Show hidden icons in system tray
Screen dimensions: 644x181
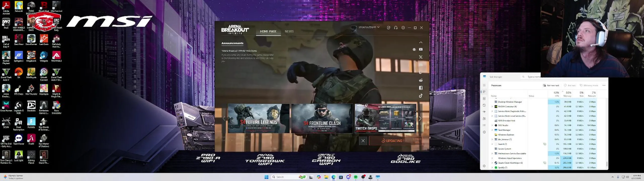click(x=612, y=177)
